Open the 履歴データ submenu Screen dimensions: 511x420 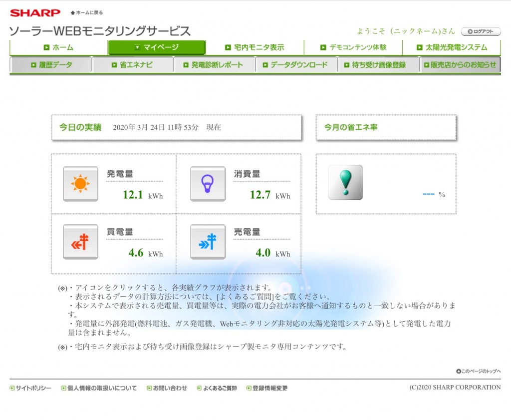point(51,65)
